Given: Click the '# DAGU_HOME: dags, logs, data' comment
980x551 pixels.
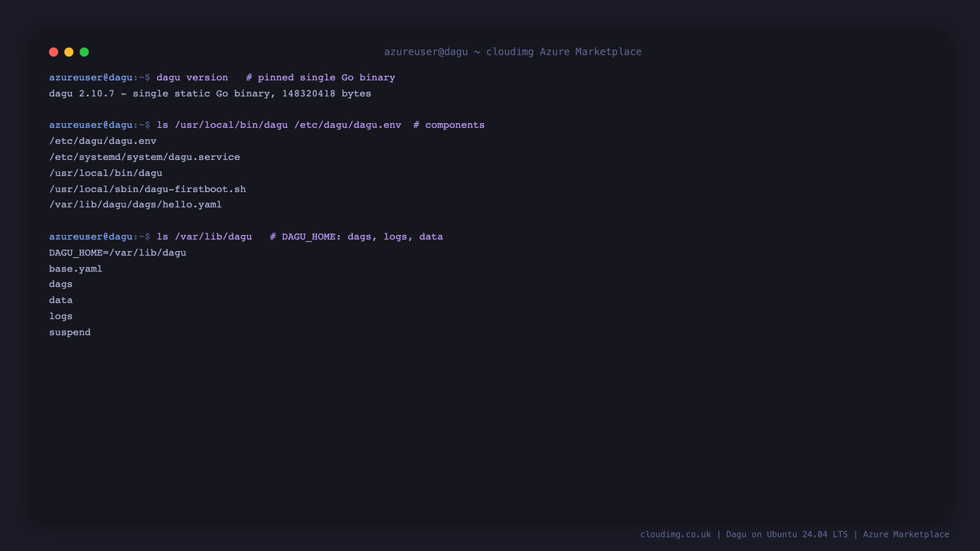Looking at the screenshot, I should point(357,236).
